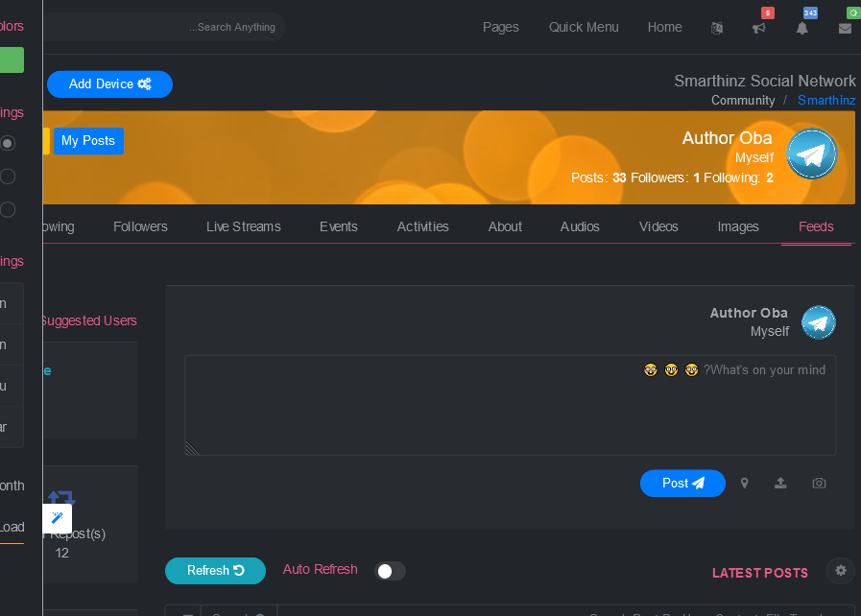Screen dimensions: 861x616
Task: Click the upload file icon
Action: pos(781,484)
